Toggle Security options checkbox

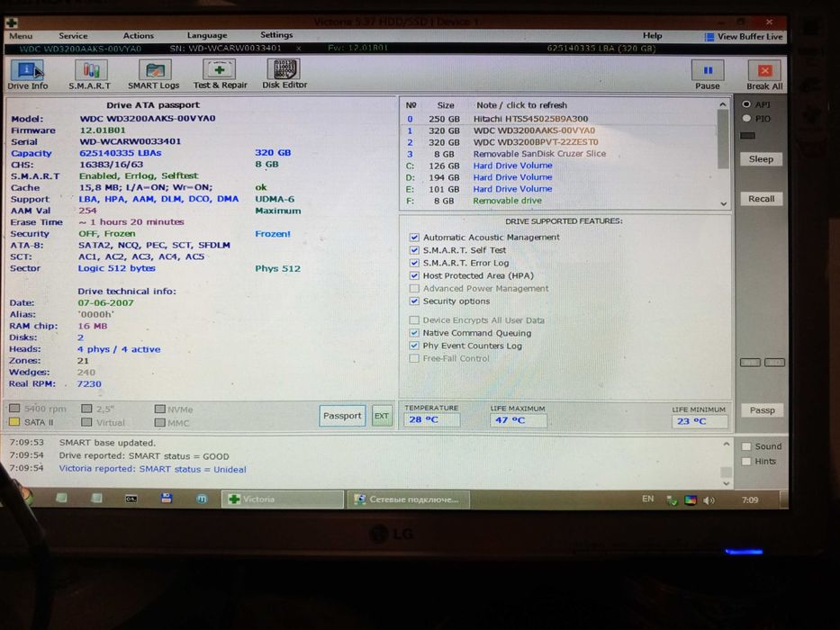pos(414,301)
